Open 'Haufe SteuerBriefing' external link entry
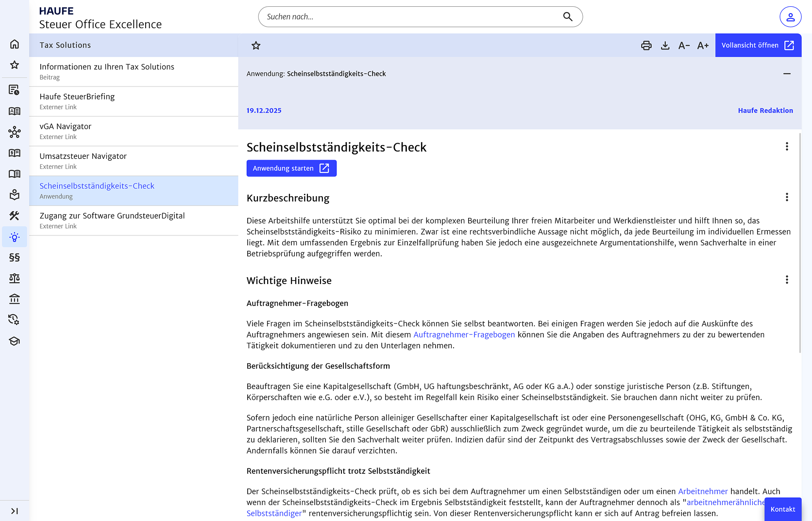The width and height of the screenshot is (812, 521). click(x=134, y=101)
